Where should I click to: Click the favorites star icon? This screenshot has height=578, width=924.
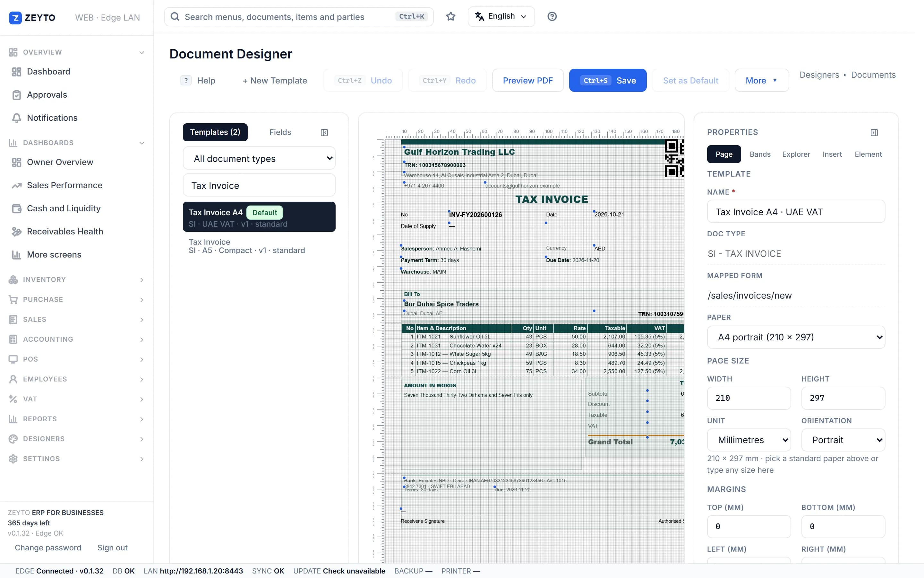(450, 16)
